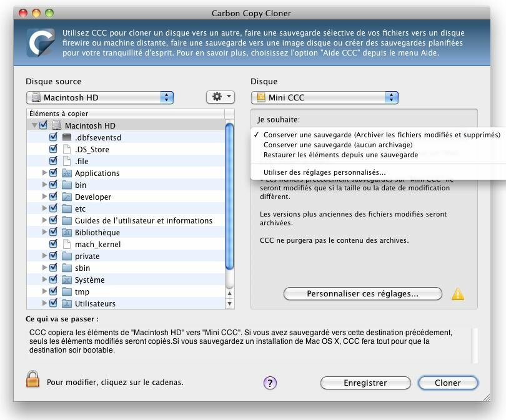Expand the sbin folder
This screenshot has height=420, width=506.
click(x=44, y=268)
